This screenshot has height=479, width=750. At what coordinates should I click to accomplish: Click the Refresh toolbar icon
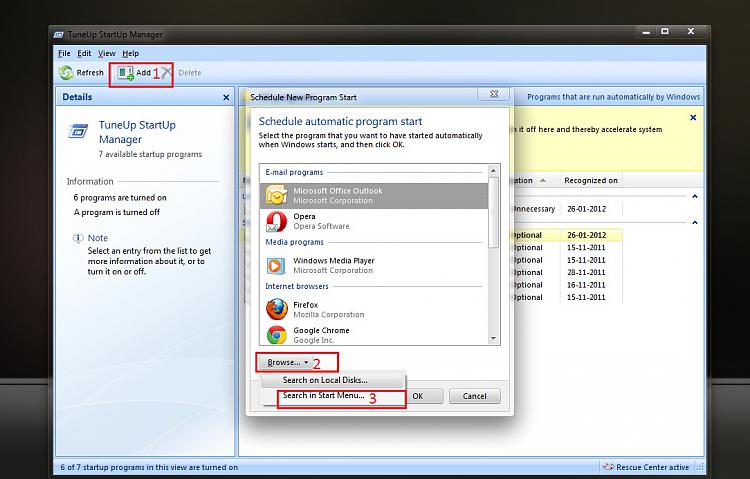click(x=66, y=73)
